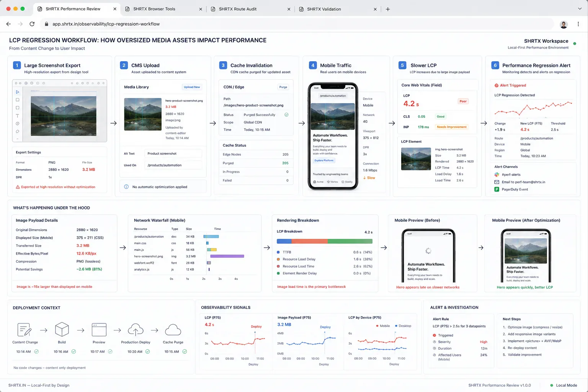The width and height of the screenshot is (588, 392).
Task: Click the Build cube icon
Action: point(62,330)
